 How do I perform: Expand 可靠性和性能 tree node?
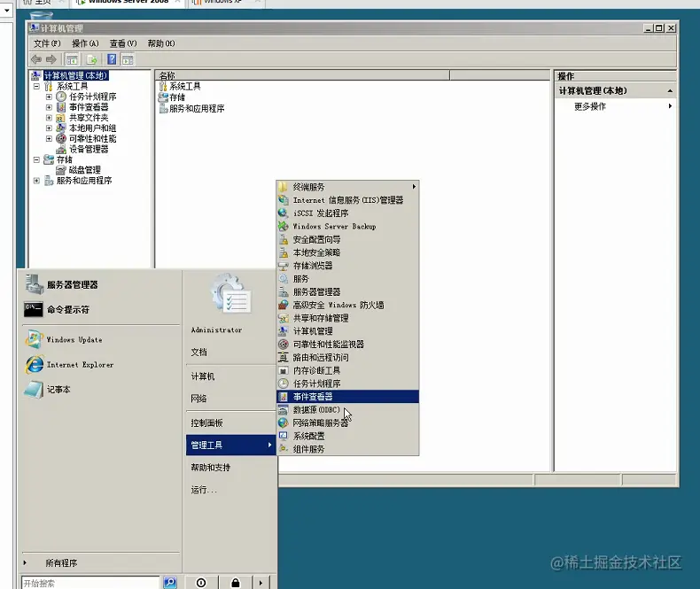49,138
